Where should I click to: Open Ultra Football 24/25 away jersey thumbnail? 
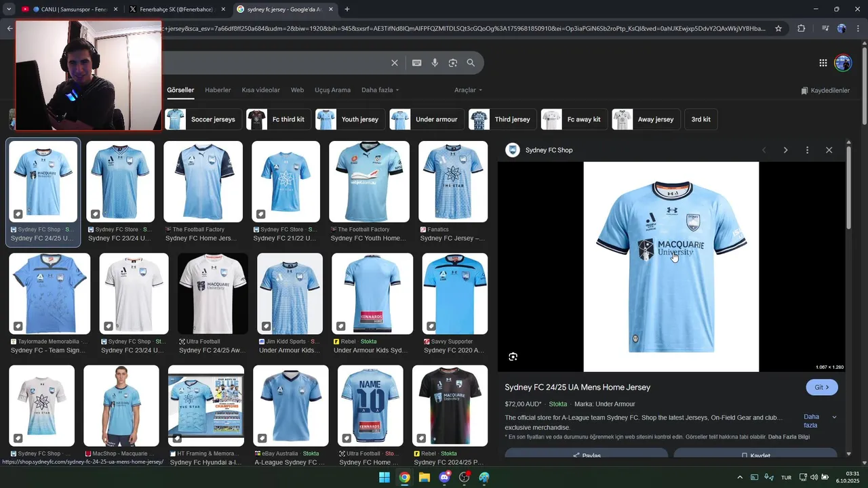pyautogui.click(x=213, y=294)
